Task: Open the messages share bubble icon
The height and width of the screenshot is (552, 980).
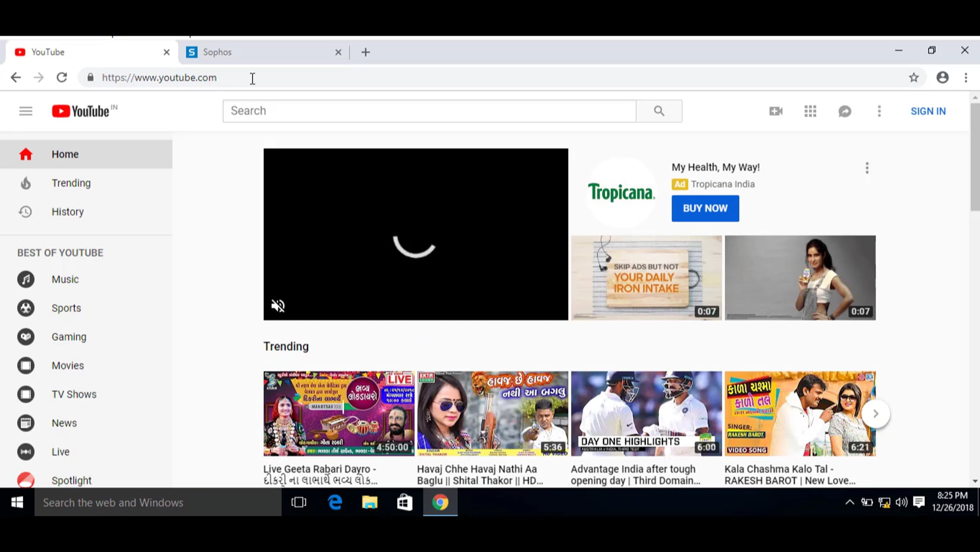Action: (x=844, y=111)
